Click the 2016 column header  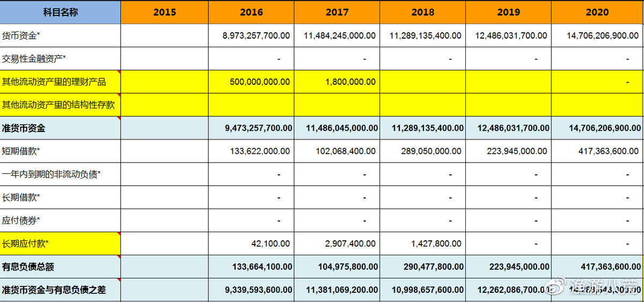point(251,12)
